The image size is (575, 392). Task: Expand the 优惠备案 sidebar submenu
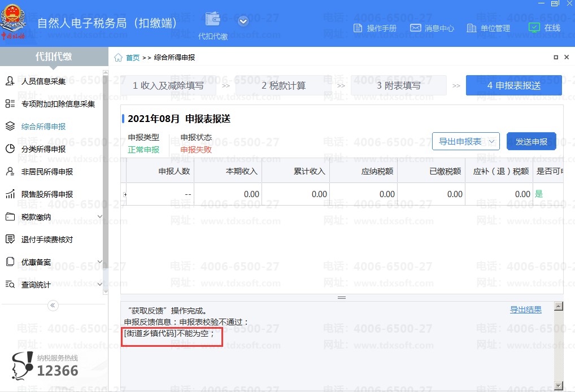pos(99,262)
